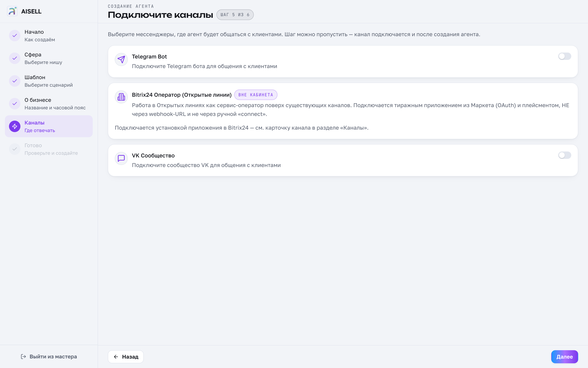
Task: Click the AISELL logo icon
Action: [x=12, y=11]
